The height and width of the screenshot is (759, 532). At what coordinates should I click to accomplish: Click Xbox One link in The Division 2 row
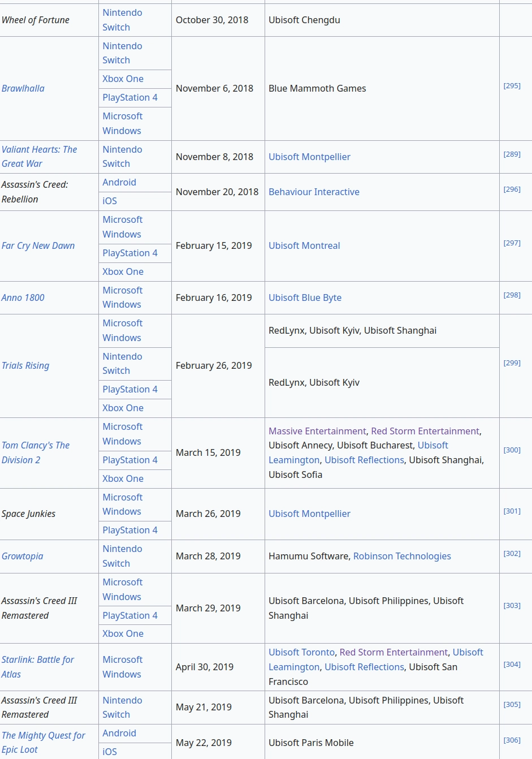point(123,478)
